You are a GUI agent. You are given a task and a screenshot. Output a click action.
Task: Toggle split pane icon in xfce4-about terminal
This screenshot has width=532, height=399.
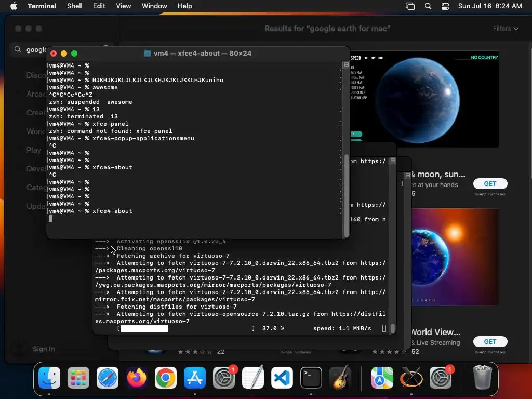pyautogui.click(x=346, y=64)
